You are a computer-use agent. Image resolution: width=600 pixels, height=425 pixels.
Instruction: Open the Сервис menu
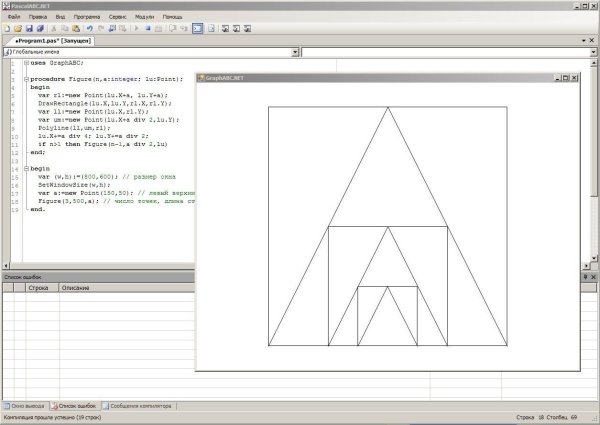(x=117, y=17)
